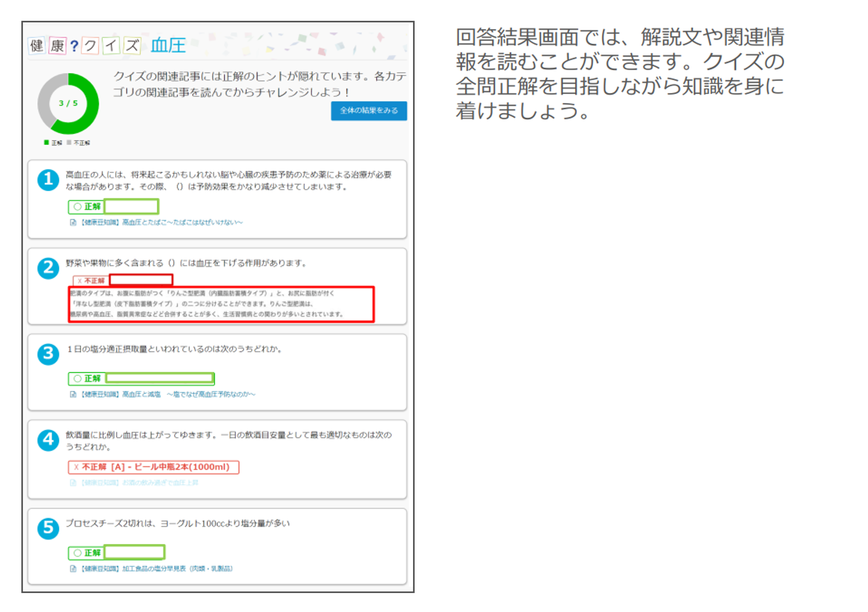The height and width of the screenshot is (612, 868).
Task: Click the 全体の結果をみる button
Action: (x=369, y=111)
